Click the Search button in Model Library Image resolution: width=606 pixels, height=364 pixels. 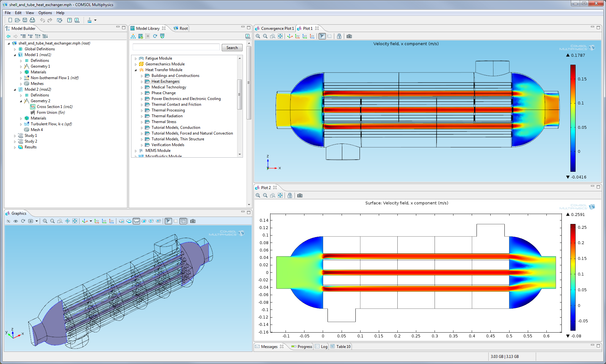232,48
